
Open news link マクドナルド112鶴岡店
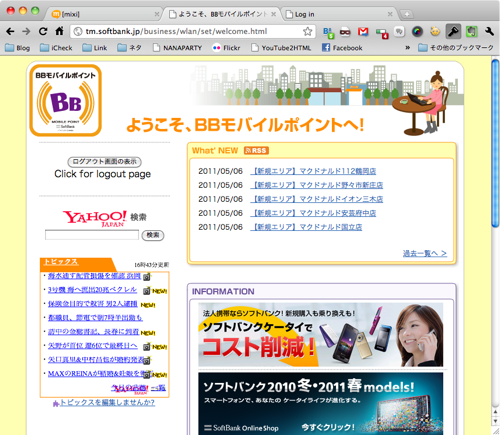click(x=313, y=171)
